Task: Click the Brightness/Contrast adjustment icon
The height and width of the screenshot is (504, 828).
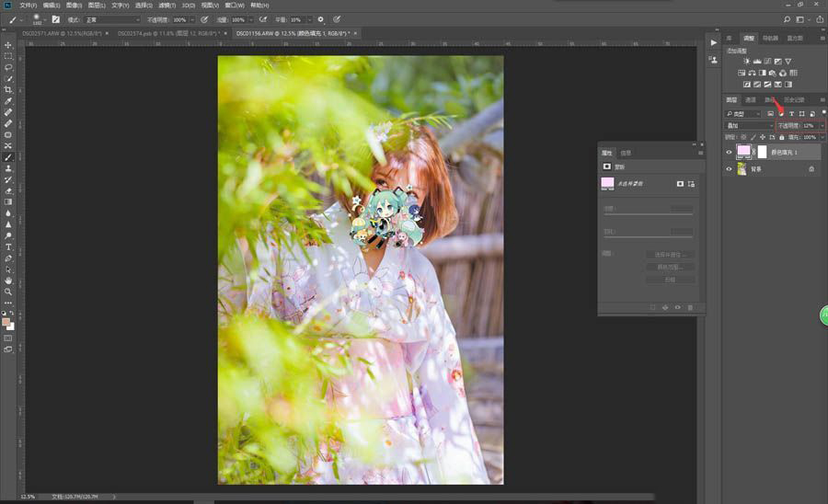Action: click(746, 62)
